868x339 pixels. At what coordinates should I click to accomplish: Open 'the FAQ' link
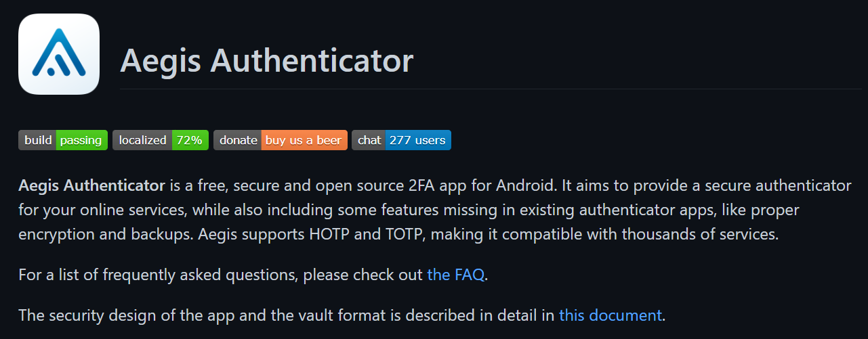[455, 275]
